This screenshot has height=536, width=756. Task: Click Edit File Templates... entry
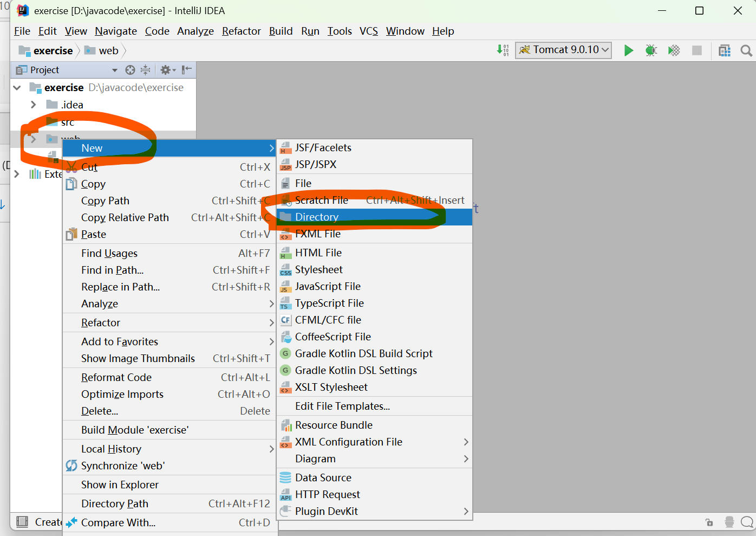tap(374, 406)
